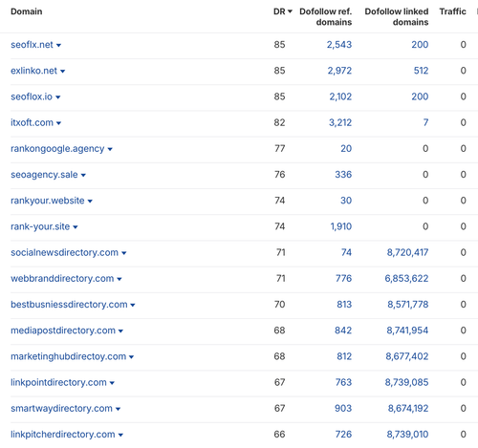Expand dropdown arrow next to exlinko.net

coord(63,72)
